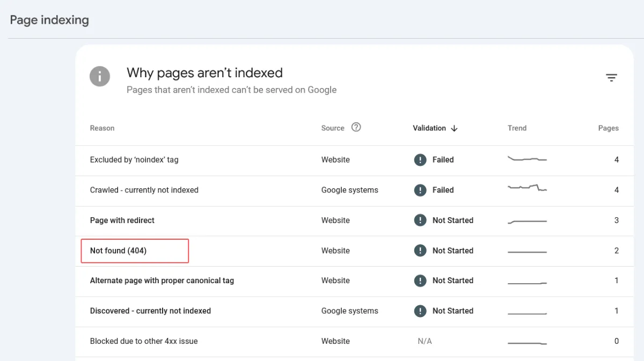Open the Page with redirect report

[x=122, y=220]
